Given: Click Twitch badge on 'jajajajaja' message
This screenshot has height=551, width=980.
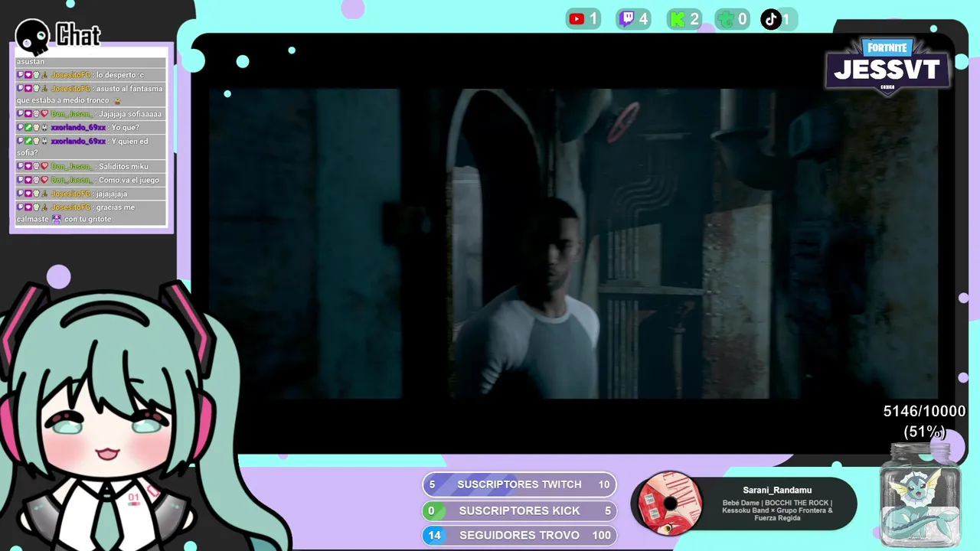Looking at the screenshot, I should click(x=21, y=194).
